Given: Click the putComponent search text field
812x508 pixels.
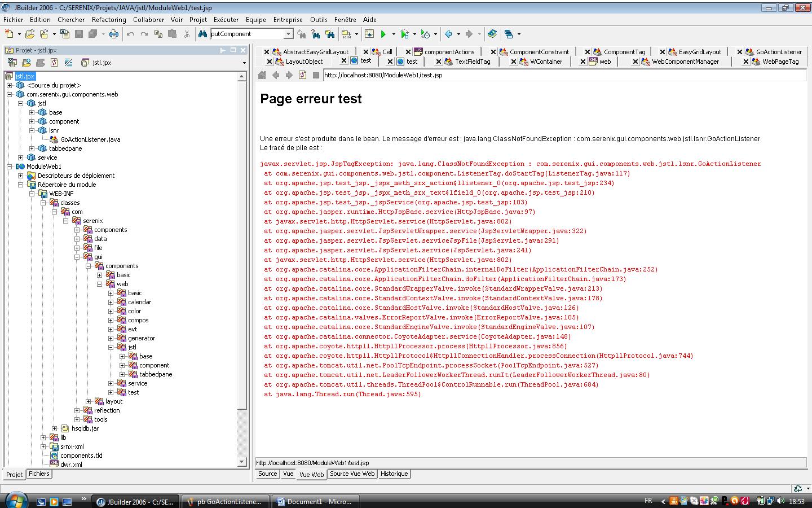Looking at the screenshot, I should [246, 34].
